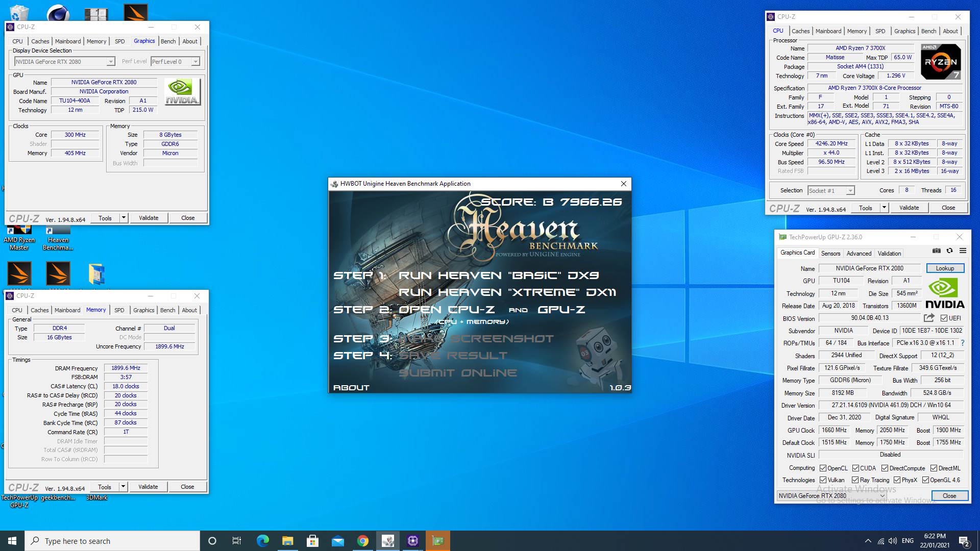
Task: Toggle the Vulkan checkbox
Action: [x=823, y=480]
